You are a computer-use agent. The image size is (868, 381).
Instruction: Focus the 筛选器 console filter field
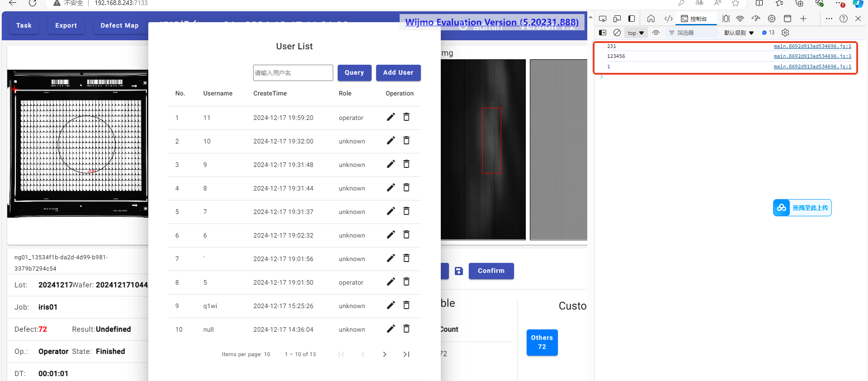pos(692,33)
